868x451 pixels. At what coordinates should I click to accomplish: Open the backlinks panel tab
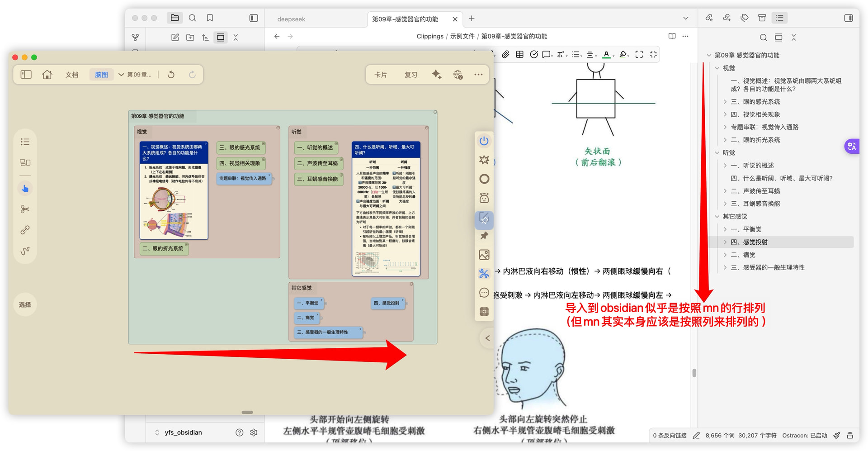point(709,18)
